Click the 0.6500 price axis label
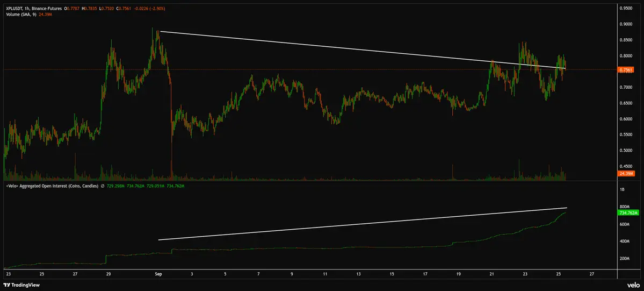 click(626, 103)
